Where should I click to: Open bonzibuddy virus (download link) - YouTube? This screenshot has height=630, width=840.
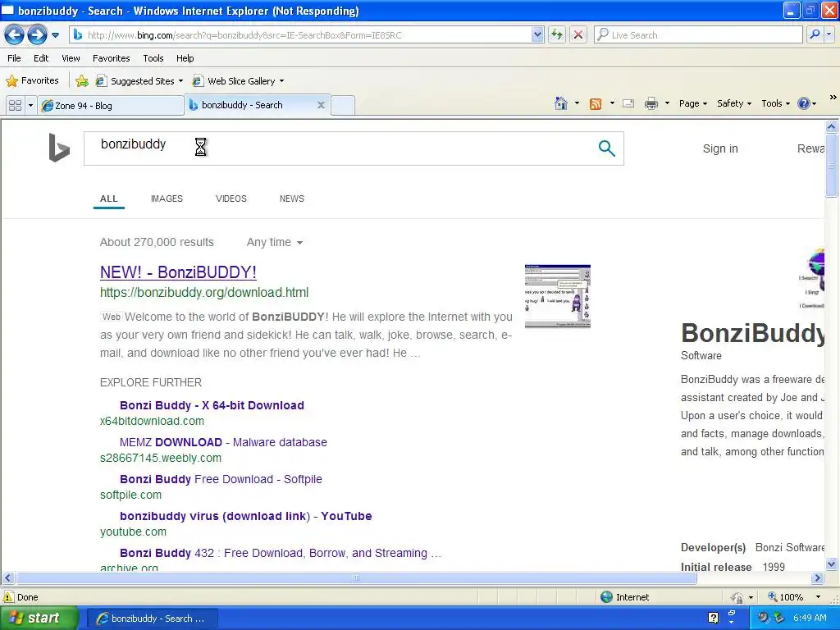[x=246, y=517]
